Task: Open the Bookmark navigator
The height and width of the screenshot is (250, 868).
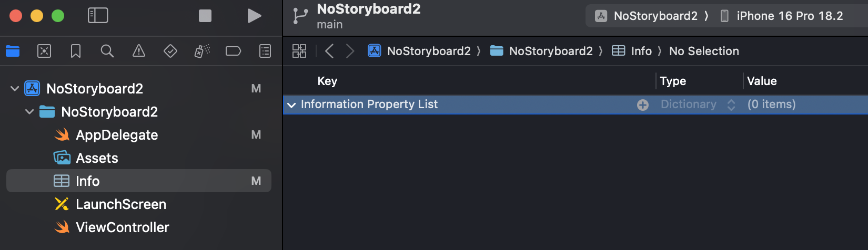Action: click(76, 51)
